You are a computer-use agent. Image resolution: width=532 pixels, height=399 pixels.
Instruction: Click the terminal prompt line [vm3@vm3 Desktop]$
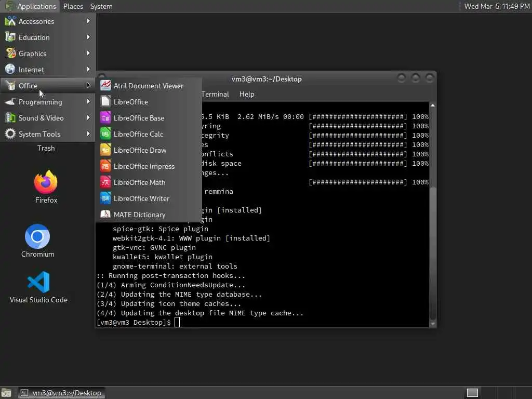tap(134, 322)
